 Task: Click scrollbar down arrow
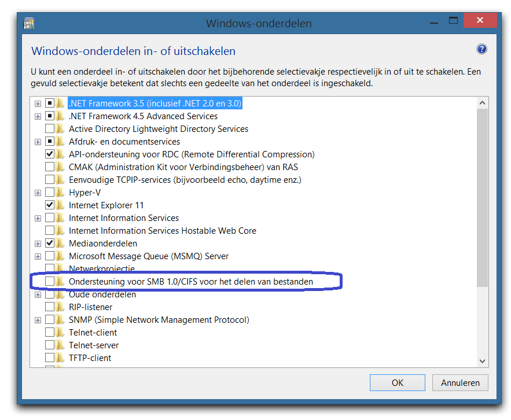[482, 361]
